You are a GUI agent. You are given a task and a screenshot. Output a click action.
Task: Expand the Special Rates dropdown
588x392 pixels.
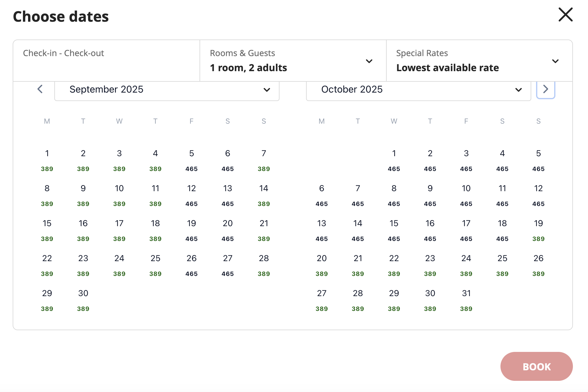(479, 61)
